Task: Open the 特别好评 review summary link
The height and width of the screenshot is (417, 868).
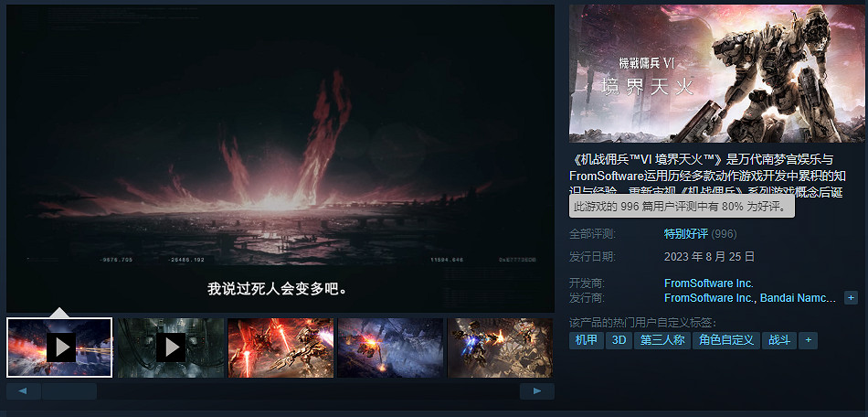Action: (x=686, y=234)
